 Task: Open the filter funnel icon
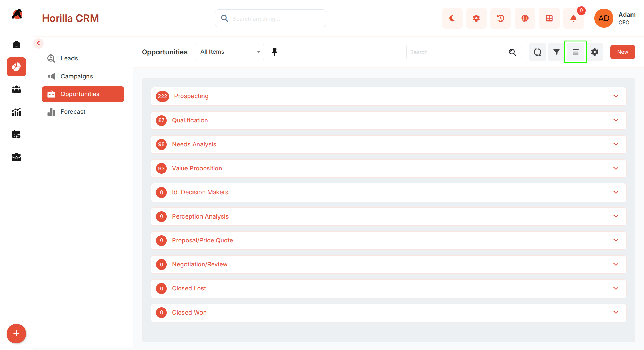click(557, 52)
